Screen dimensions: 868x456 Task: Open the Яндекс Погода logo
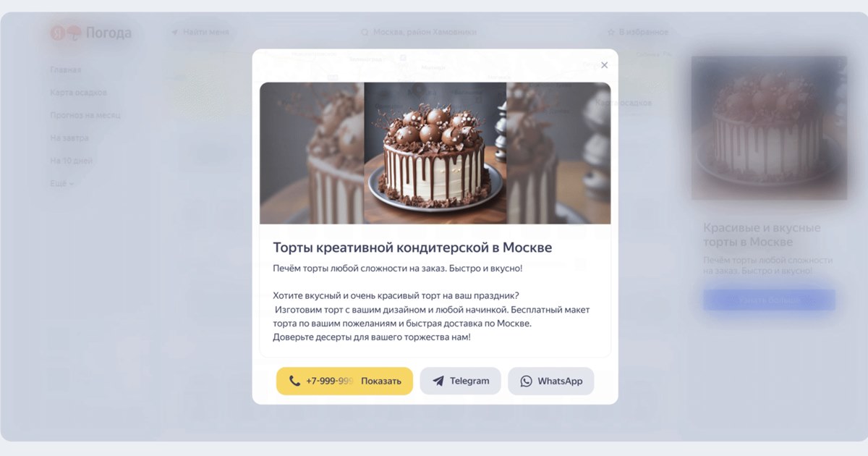click(91, 33)
